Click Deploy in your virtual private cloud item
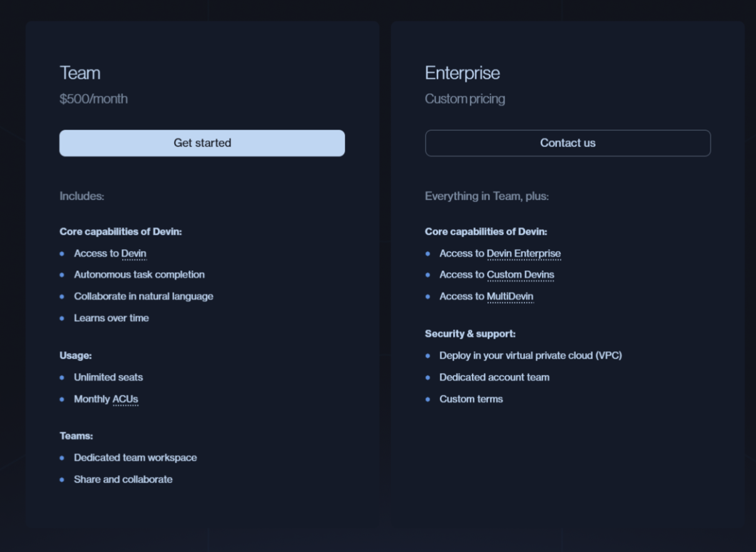756x552 pixels. click(531, 355)
